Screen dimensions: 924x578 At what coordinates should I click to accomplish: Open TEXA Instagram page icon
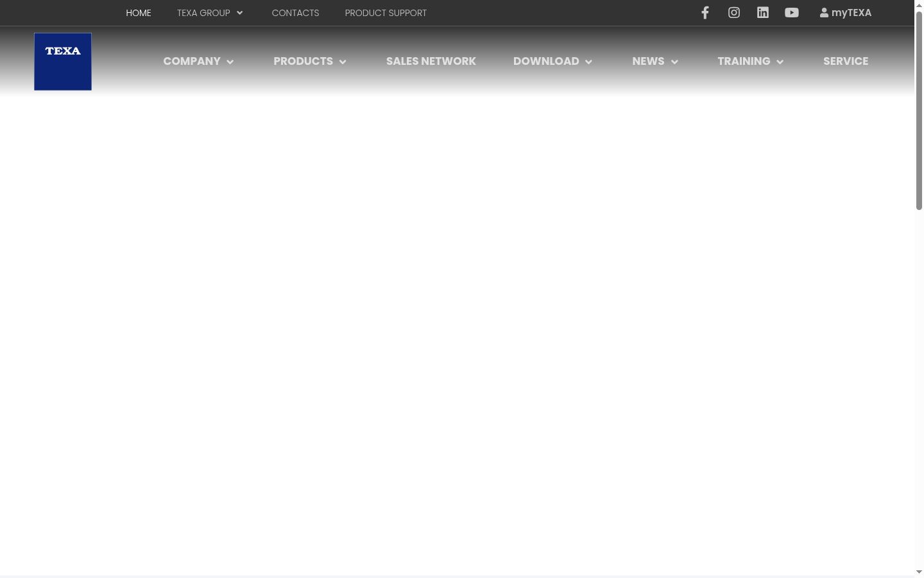734,13
